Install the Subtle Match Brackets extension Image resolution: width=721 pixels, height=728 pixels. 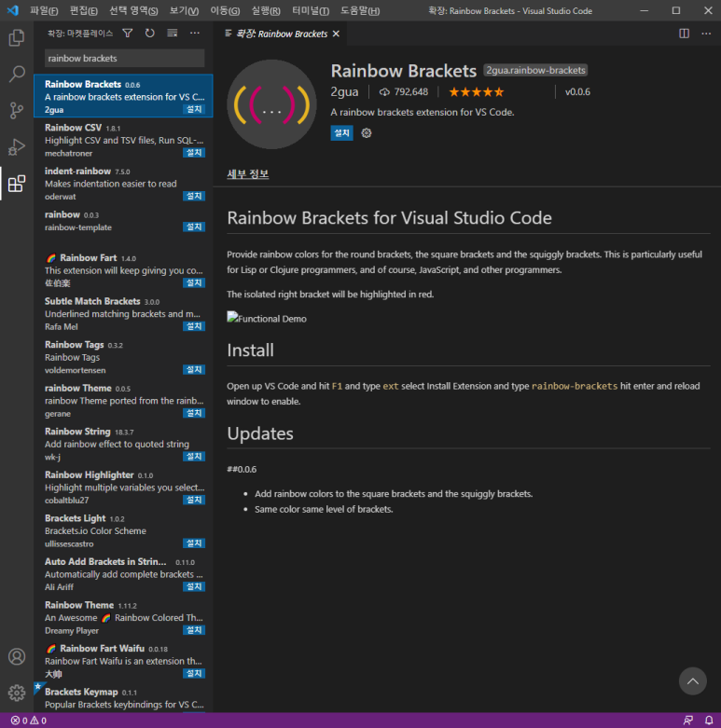pos(194,326)
